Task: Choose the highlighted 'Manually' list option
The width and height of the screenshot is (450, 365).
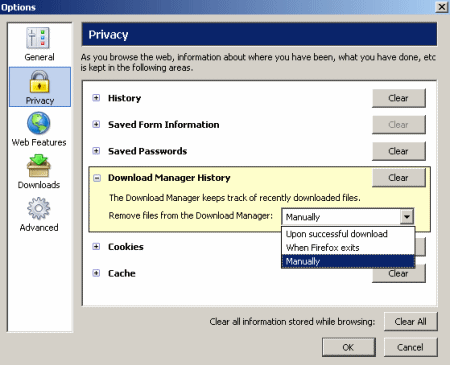Action: 348,261
